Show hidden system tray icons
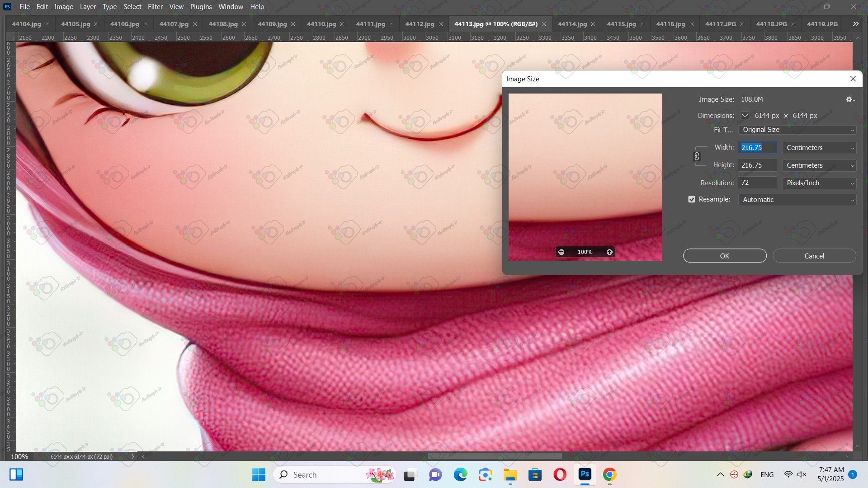Image resolution: width=868 pixels, height=488 pixels. [721, 474]
